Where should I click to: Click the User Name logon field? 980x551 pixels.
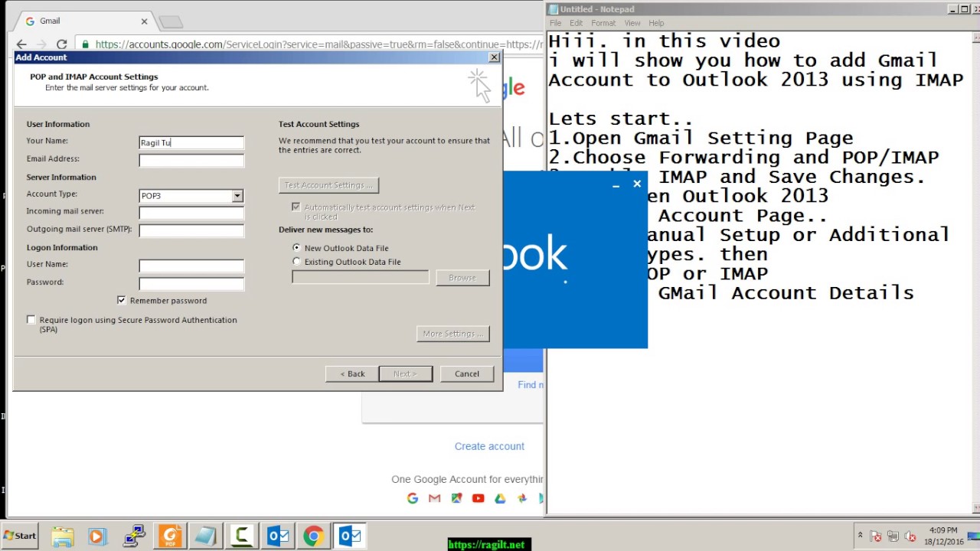191,266
